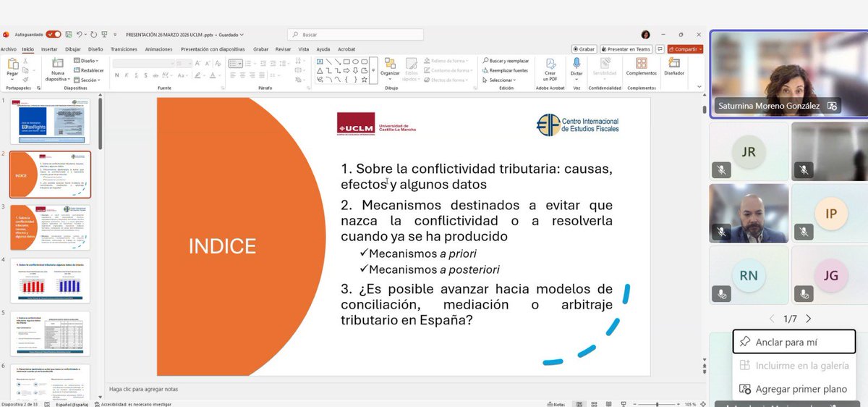868x407 pixels.
Task: Click the Restablecer button
Action: point(89,70)
